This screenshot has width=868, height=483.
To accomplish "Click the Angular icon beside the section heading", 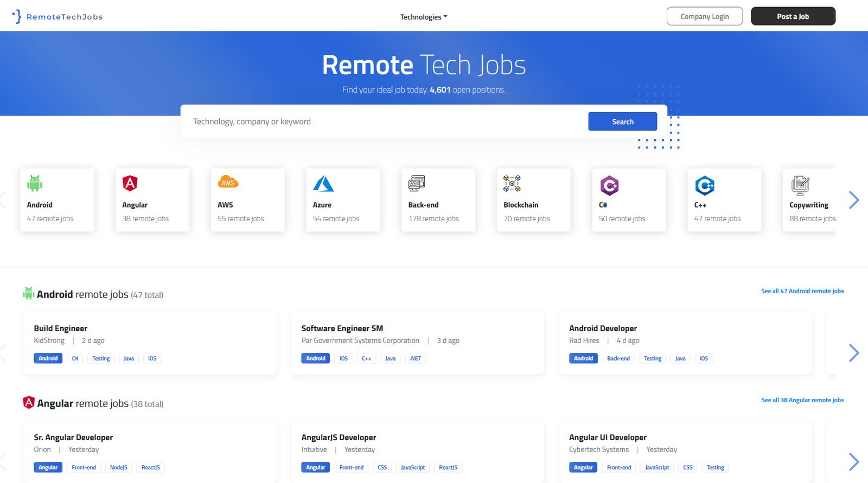I will click(x=29, y=402).
